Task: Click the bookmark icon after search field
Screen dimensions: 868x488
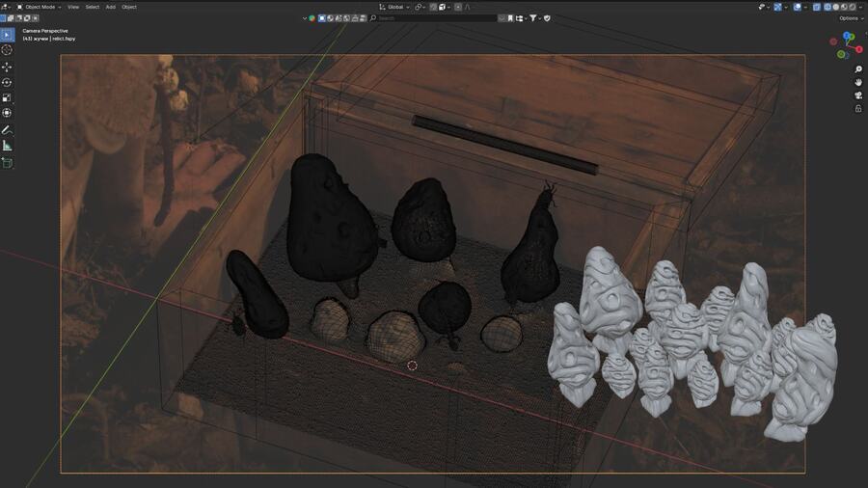Action: (x=510, y=18)
